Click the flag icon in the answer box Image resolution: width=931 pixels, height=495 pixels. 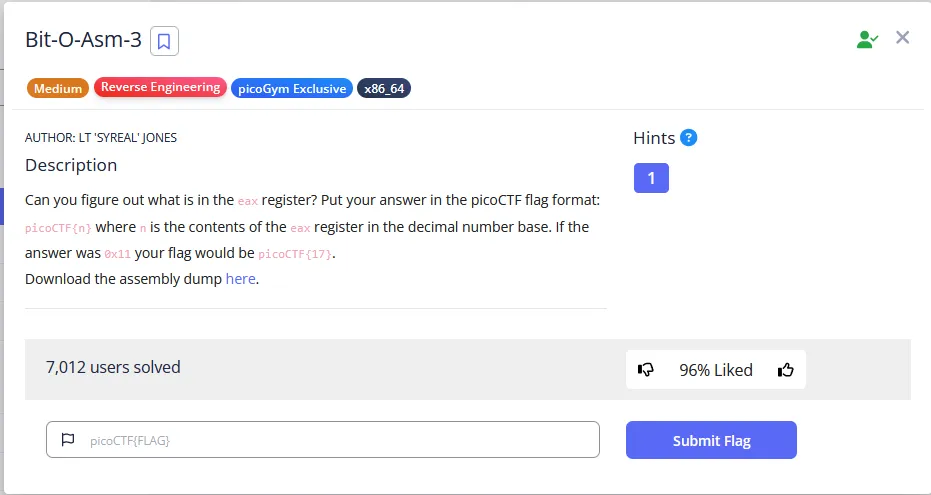(x=68, y=440)
